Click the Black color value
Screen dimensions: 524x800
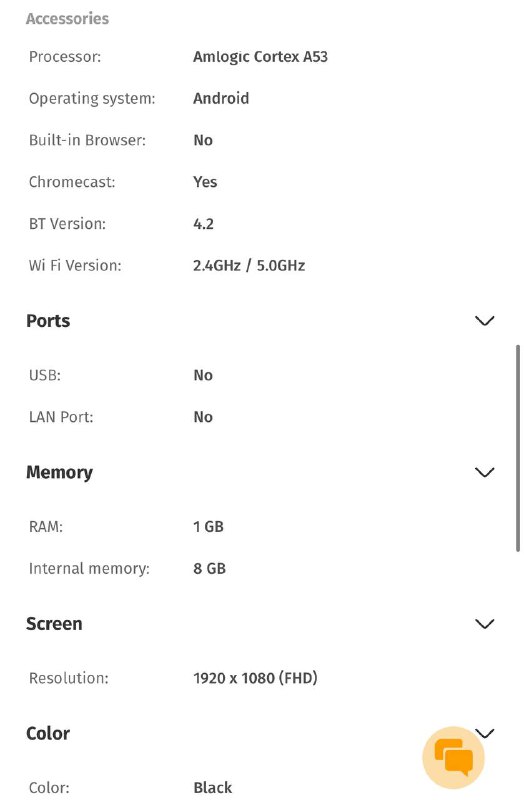point(213,787)
